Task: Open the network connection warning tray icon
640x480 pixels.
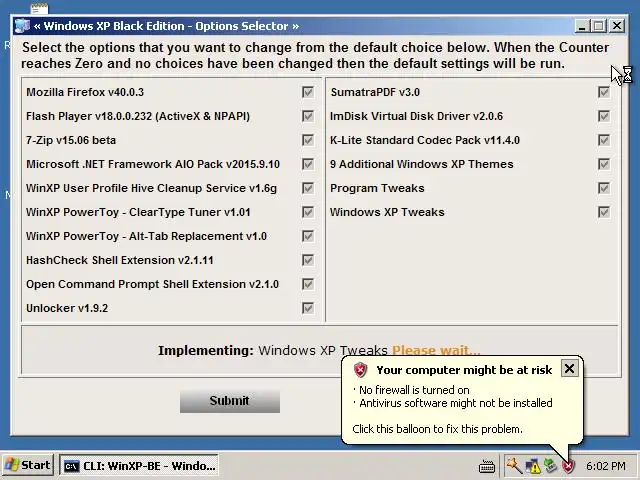Action: pos(533,465)
